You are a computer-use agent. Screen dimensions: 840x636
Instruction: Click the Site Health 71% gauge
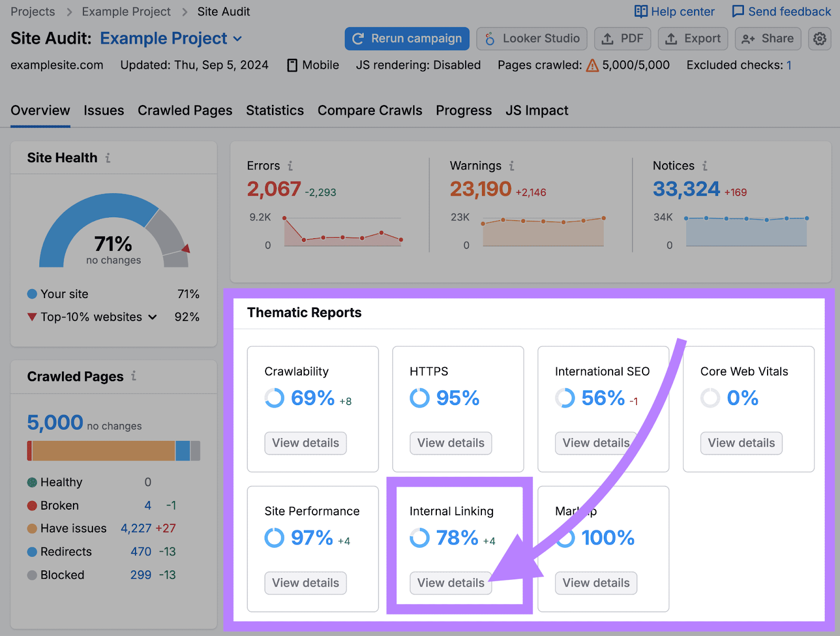tap(113, 231)
